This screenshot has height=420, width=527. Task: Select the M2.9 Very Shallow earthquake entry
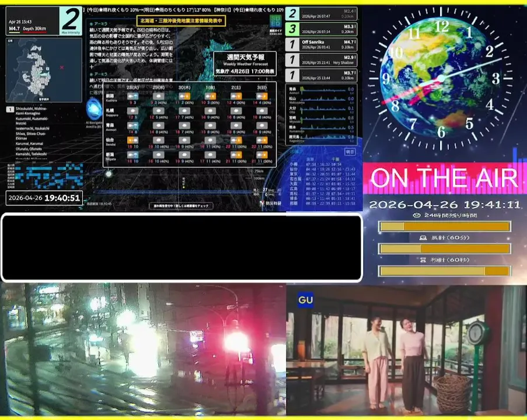321,60
